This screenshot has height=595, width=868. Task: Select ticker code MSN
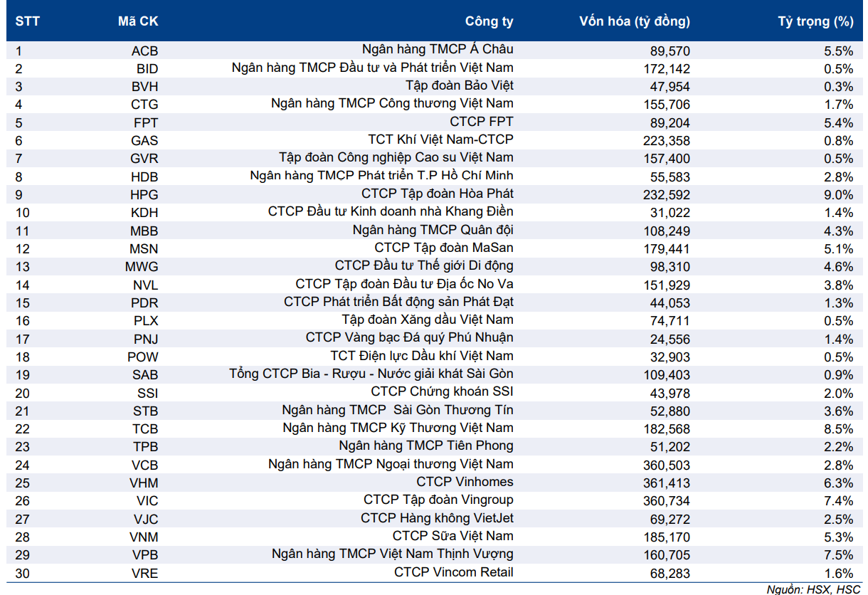(x=144, y=249)
